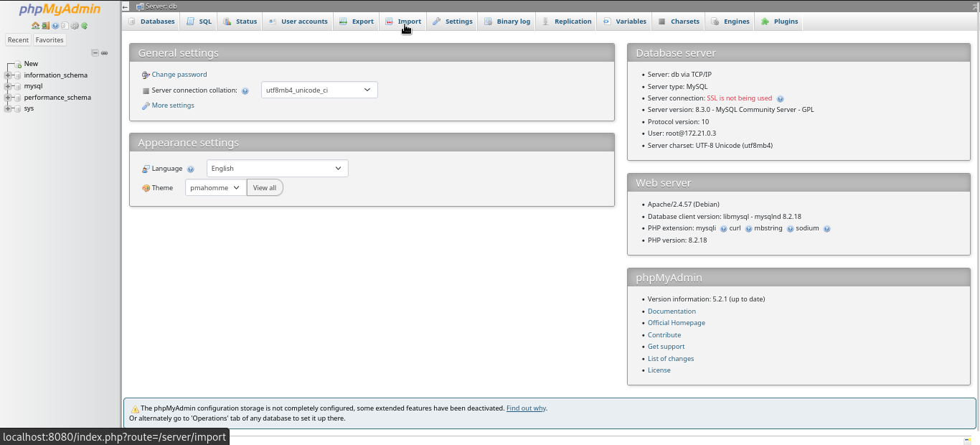Viewport: 980px width, 445px height.
Task: Click info icon after mysqli extension
Action: coord(724,229)
